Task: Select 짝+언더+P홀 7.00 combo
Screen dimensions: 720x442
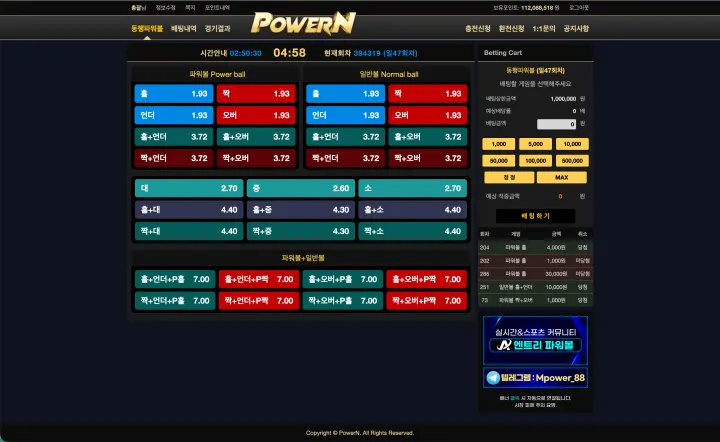Action: tap(175, 301)
